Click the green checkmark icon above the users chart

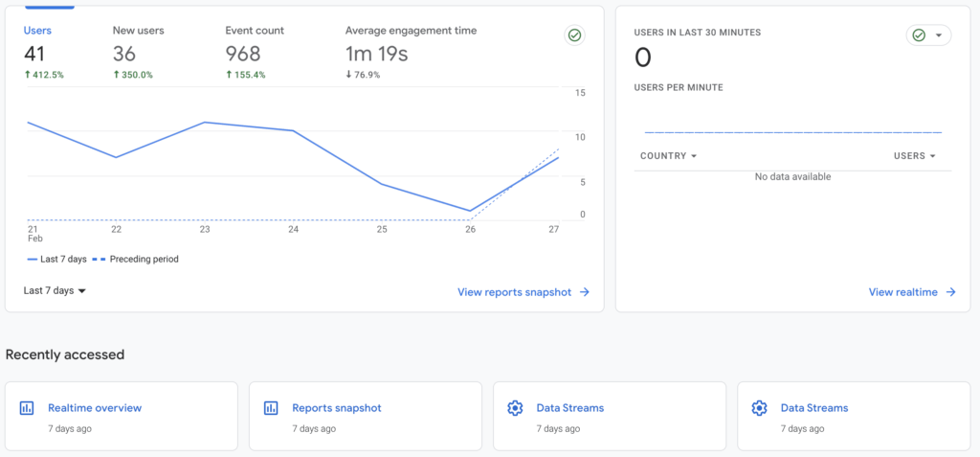click(x=574, y=35)
